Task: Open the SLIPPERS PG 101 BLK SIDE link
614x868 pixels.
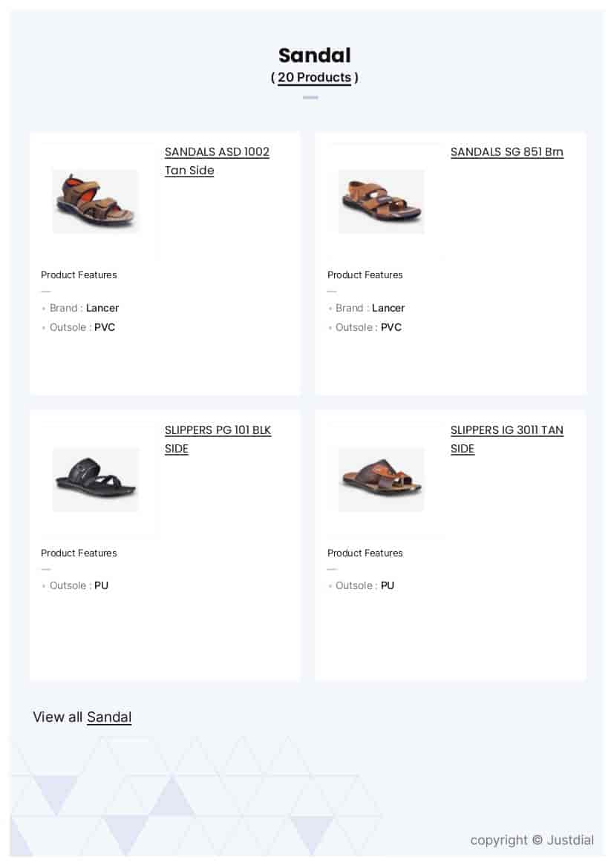Action: pos(218,439)
